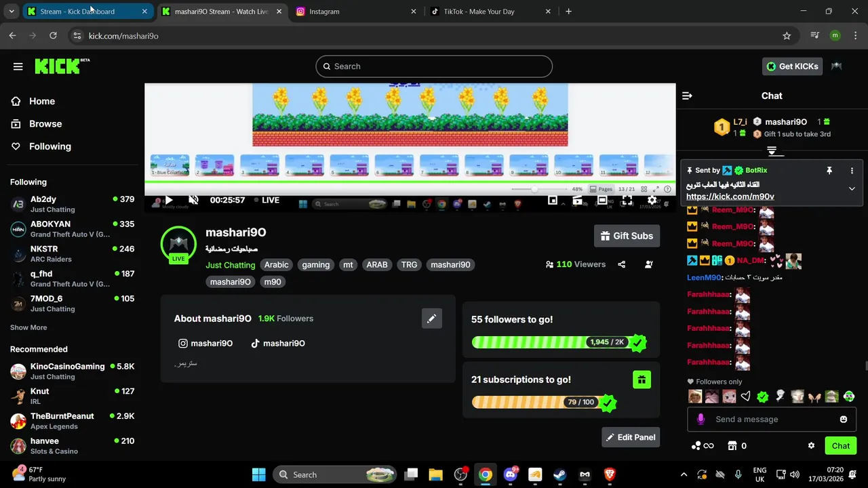Switch to Stream - Kick Dashboard tab
The height and width of the screenshot is (488, 868).
[88, 12]
